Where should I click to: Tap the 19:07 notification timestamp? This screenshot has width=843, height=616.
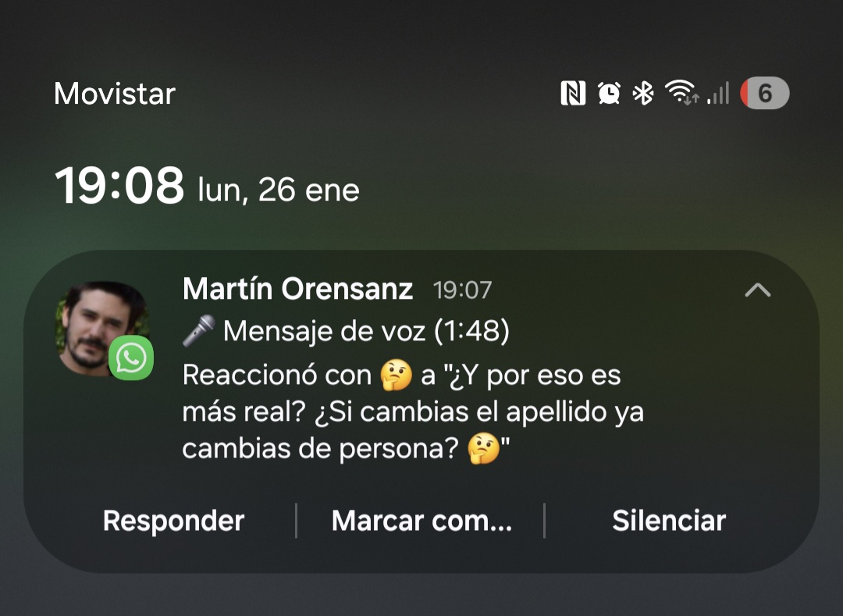pyautogui.click(x=462, y=290)
